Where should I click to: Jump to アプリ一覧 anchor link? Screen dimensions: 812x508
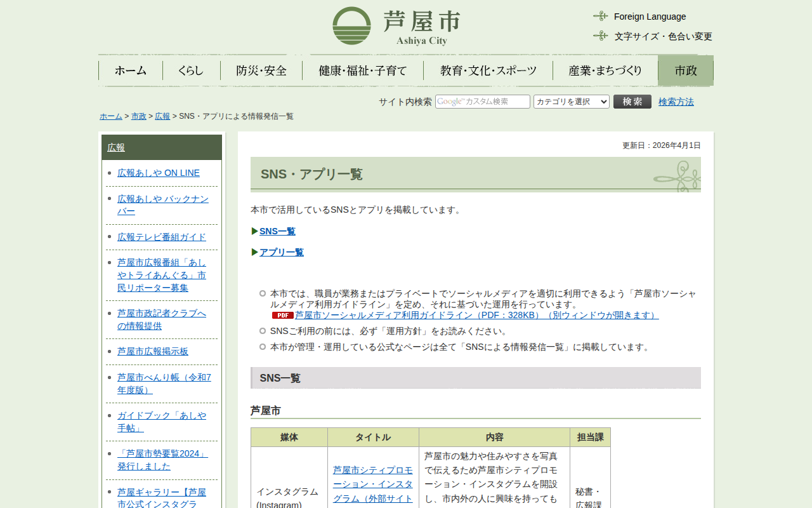281,252
